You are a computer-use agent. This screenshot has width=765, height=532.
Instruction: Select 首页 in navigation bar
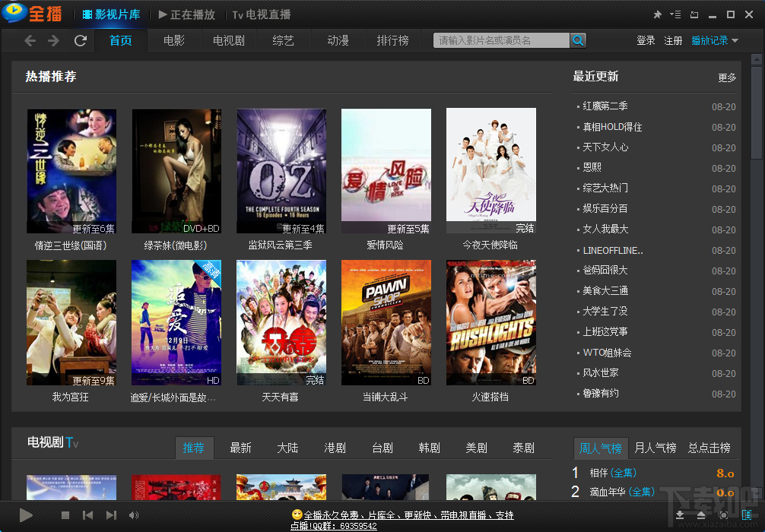(x=120, y=40)
